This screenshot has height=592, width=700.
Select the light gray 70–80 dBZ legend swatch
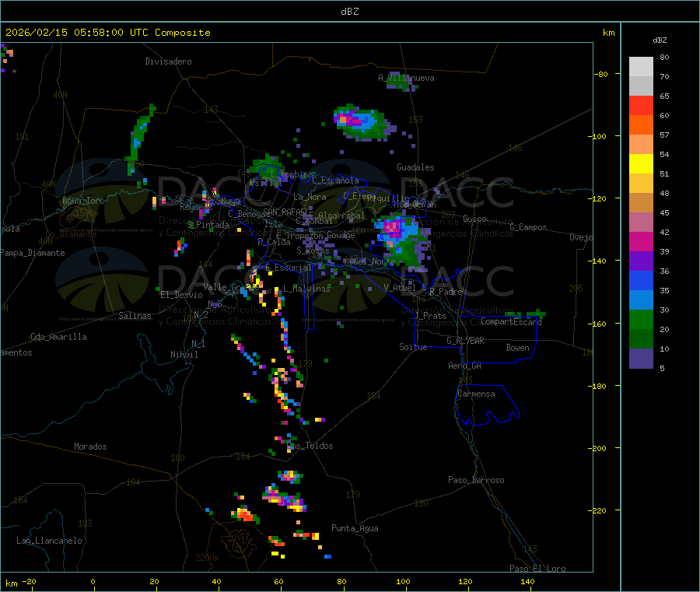(641, 67)
